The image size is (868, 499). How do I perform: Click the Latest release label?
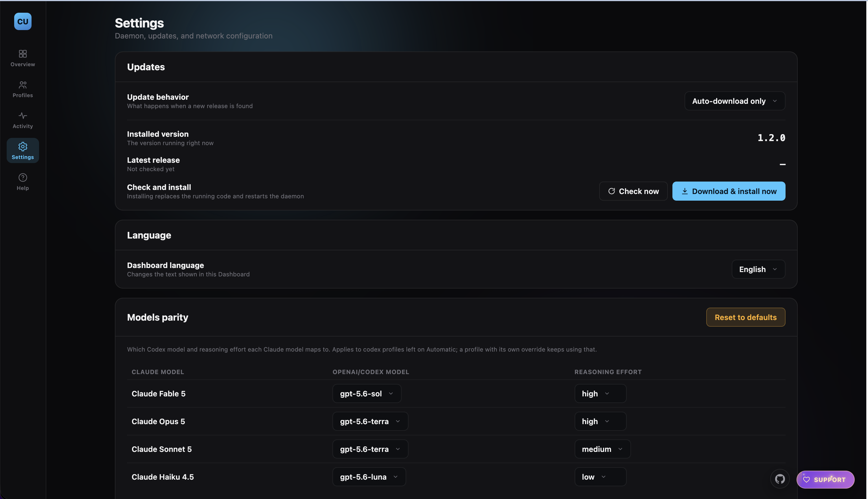click(153, 160)
